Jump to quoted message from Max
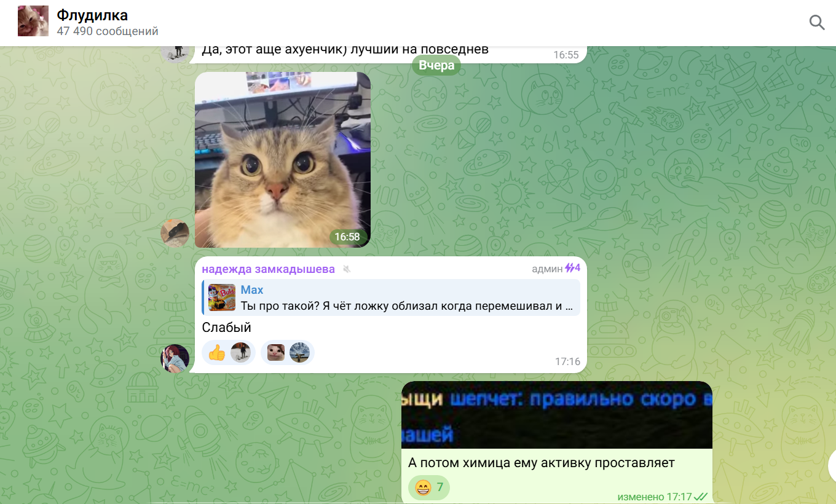The width and height of the screenshot is (836, 504). pyautogui.click(x=406, y=298)
